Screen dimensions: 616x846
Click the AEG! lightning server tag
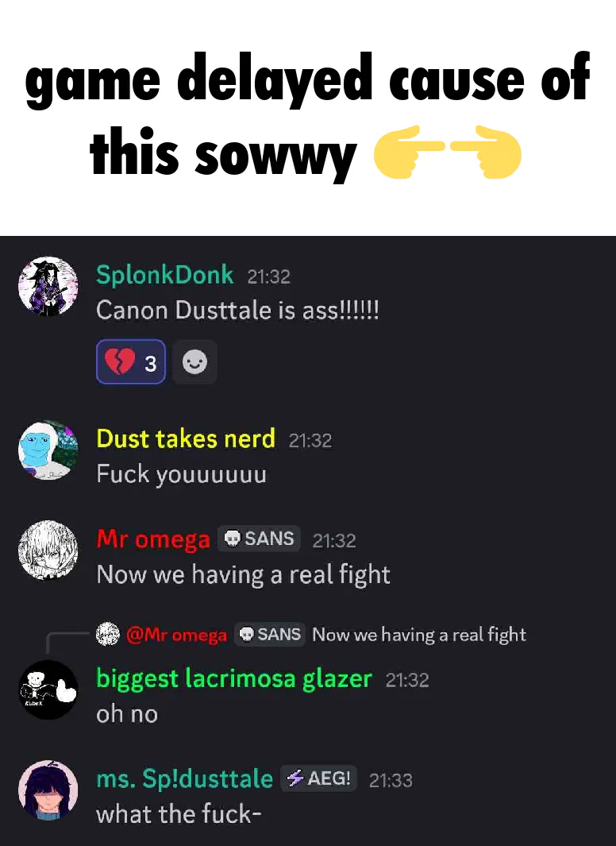tap(318, 778)
